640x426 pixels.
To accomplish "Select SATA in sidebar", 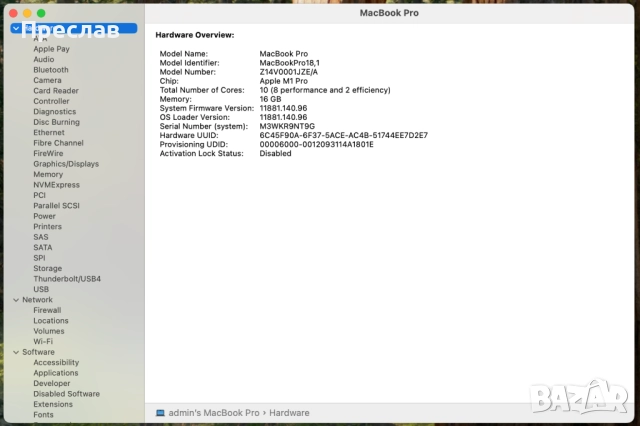I will tap(43, 248).
